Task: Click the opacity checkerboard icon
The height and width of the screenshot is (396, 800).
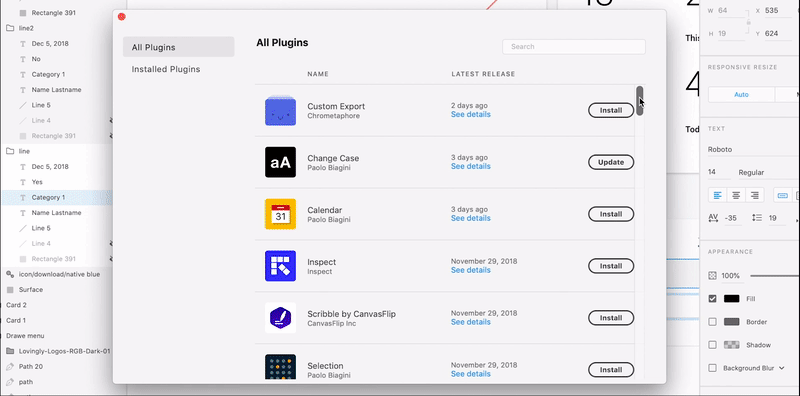Action: tap(712, 276)
